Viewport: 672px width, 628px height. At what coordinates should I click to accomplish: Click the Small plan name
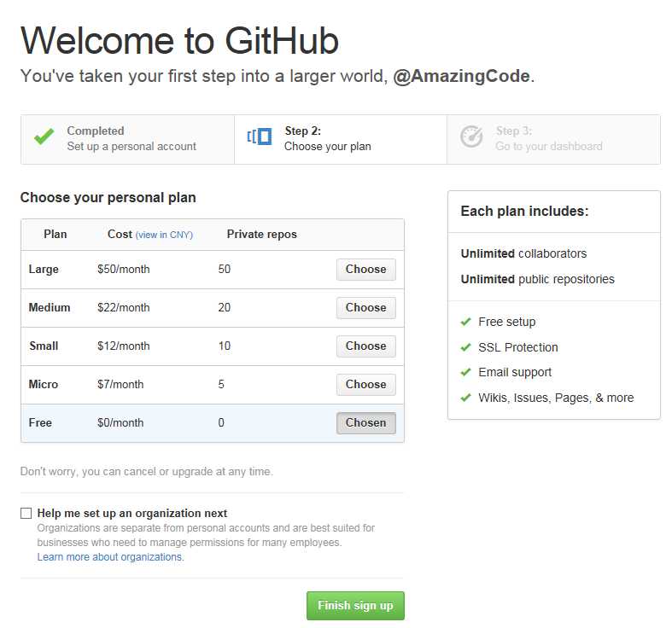pos(44,346)
